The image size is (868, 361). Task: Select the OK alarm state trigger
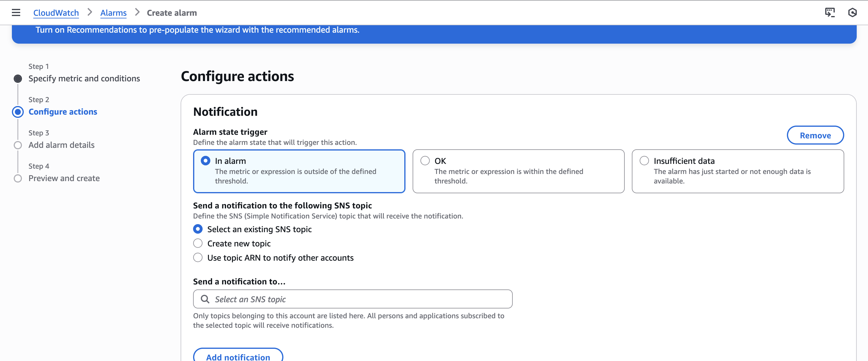[425, 161]
